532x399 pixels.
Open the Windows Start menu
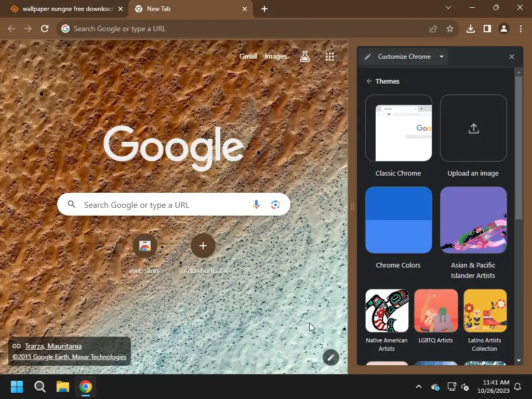pos(17,387)
